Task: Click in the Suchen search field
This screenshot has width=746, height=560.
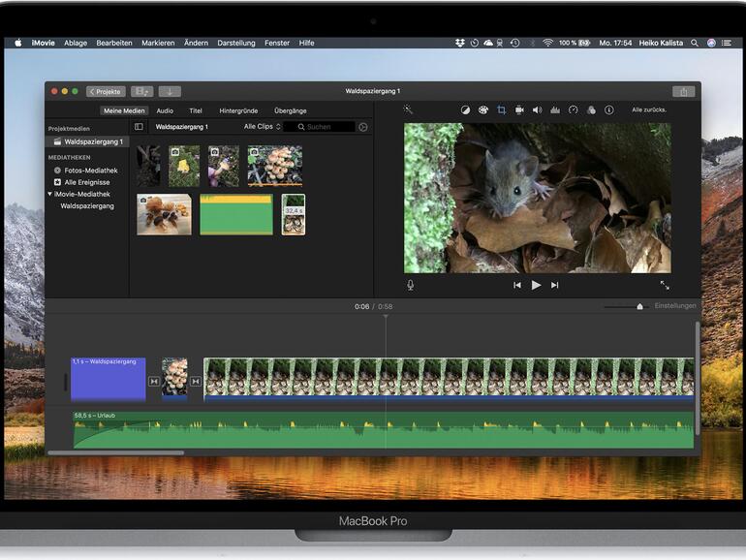Action: click(320, 127)
